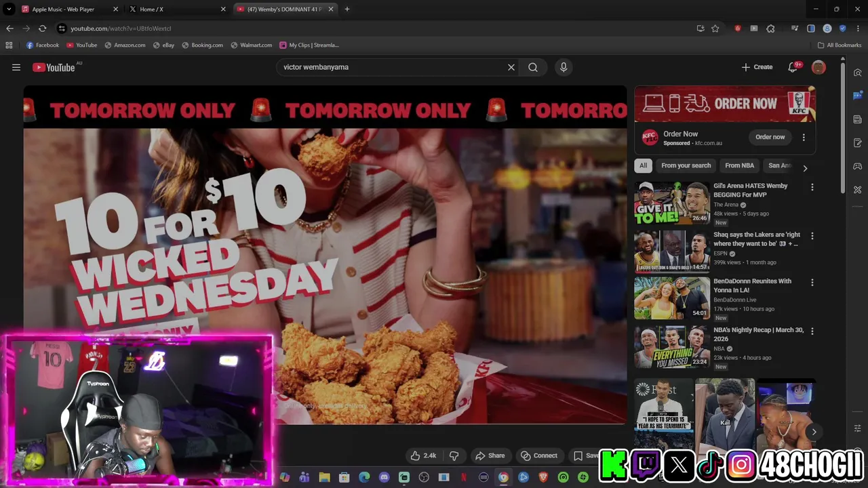Open File Explorer from the taskbar
This screenshot has height=488, width=868.
pyautogui.click(x=325, y=477)
